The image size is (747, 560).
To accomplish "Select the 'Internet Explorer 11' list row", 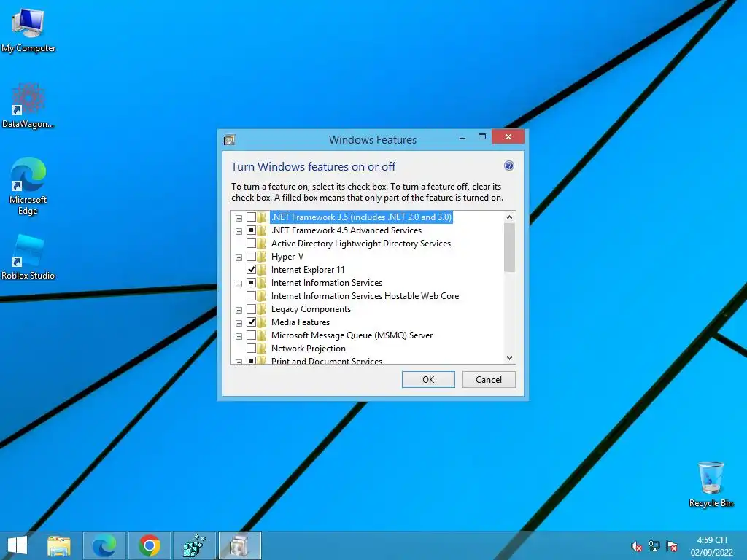I will click(308, 270).
